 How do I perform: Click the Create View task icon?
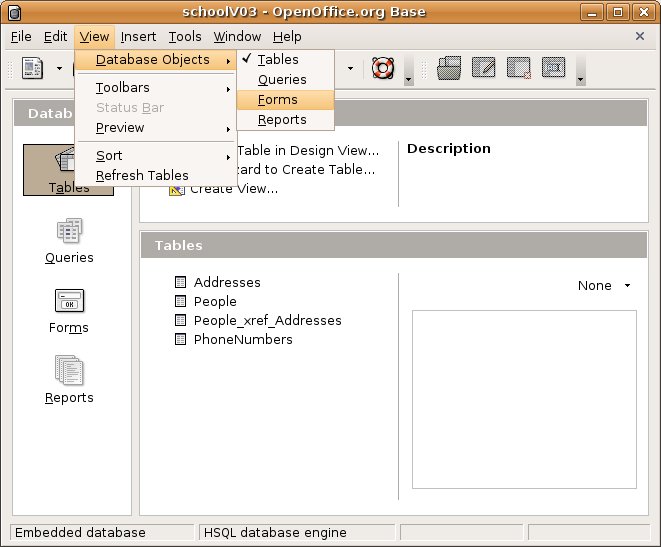tap(177, 190)
